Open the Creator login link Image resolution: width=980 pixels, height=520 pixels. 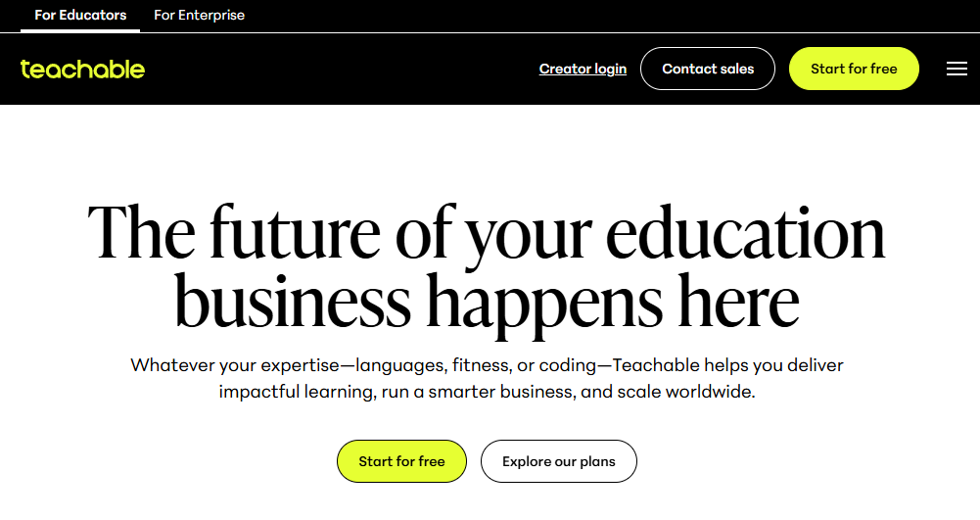(583, 69)
